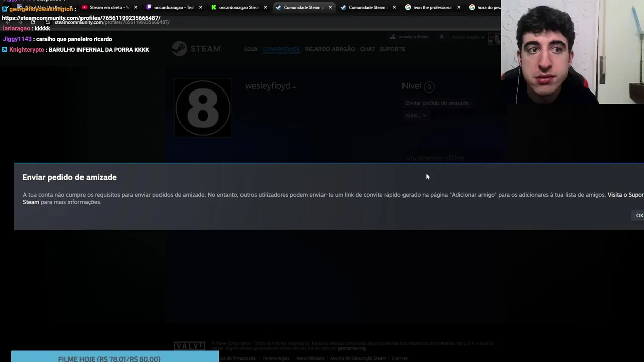Click the Twitch favicon on the tab
The height and width of the screenshot is (362, 644).
149,7
